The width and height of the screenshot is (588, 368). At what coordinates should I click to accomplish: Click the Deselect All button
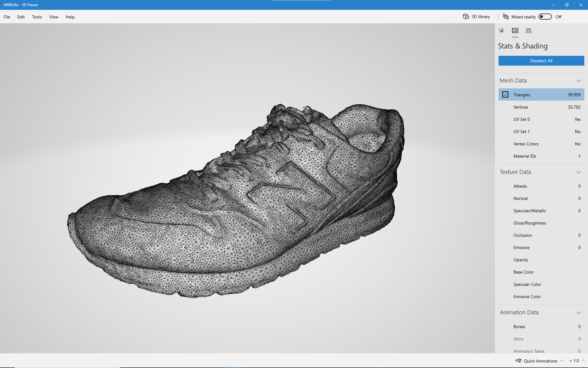coord(541,61)
